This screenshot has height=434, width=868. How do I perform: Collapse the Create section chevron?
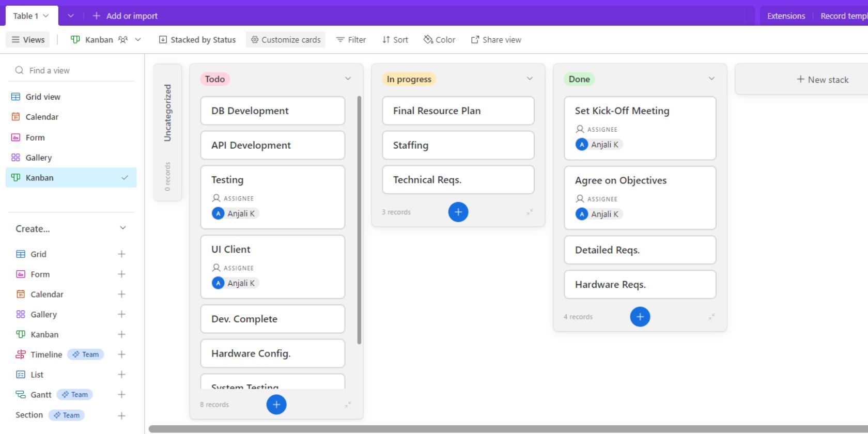point(123,228)
